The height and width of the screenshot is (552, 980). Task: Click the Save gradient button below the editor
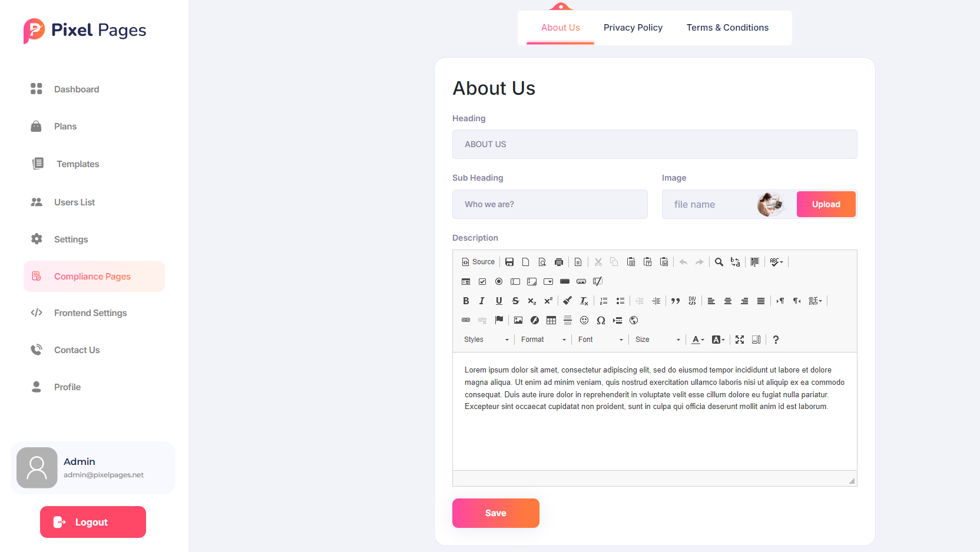(496, 513)
